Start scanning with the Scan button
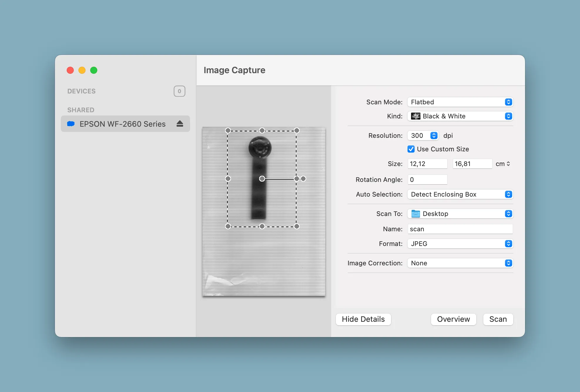The image size is (580, 392). pos(498,319)
